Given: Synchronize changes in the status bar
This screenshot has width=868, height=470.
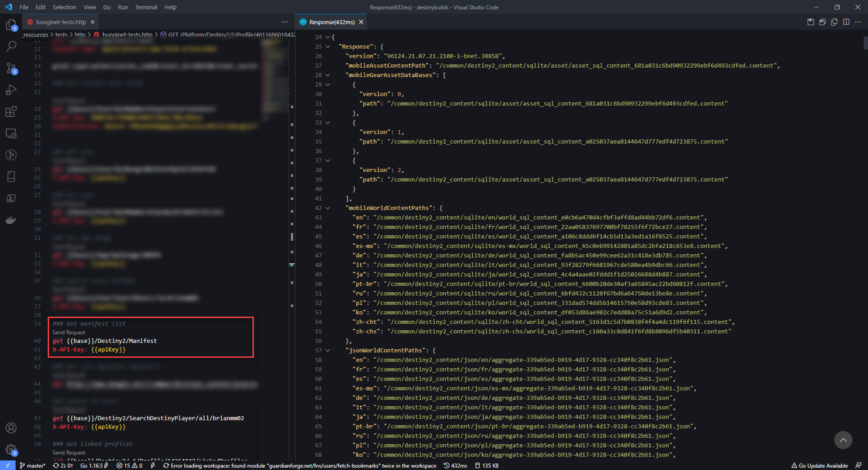Looking at the screenshot, I should (63, 465).
